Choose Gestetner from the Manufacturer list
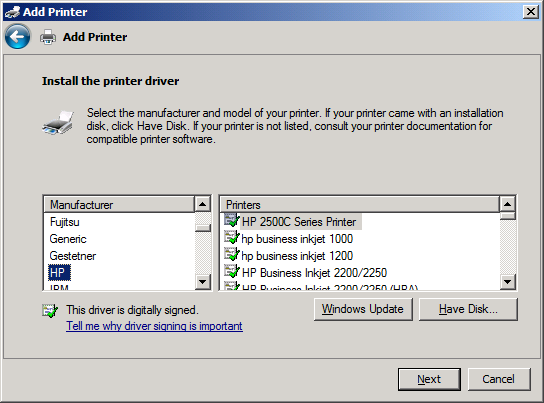The width and height of the screenshot is (544, 403). tap(73, 256)
